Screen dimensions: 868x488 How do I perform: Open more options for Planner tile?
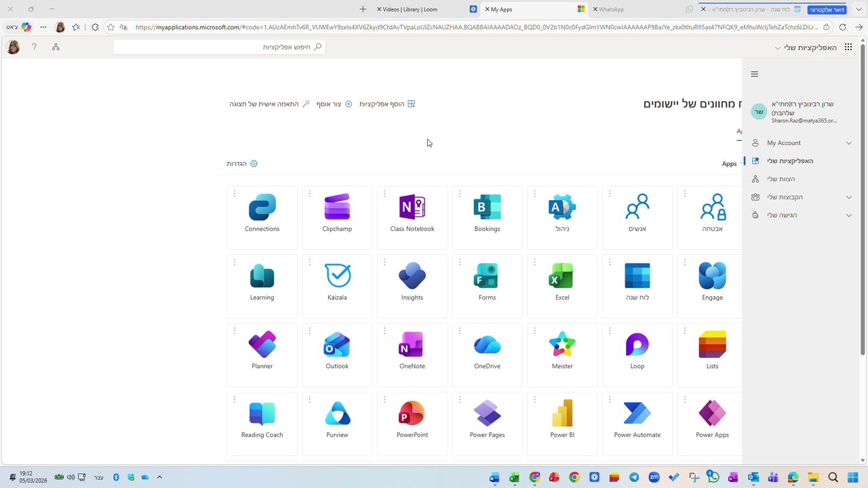[235, 331]
